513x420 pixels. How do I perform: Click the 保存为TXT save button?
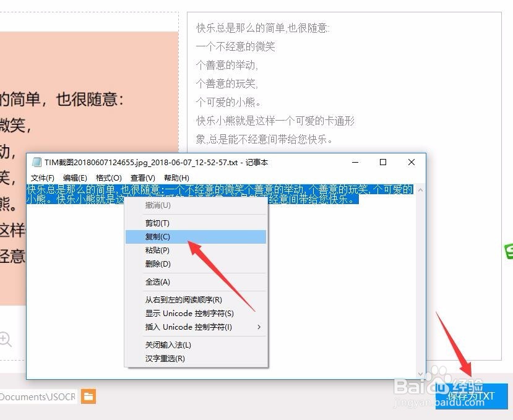click(472, 396)
